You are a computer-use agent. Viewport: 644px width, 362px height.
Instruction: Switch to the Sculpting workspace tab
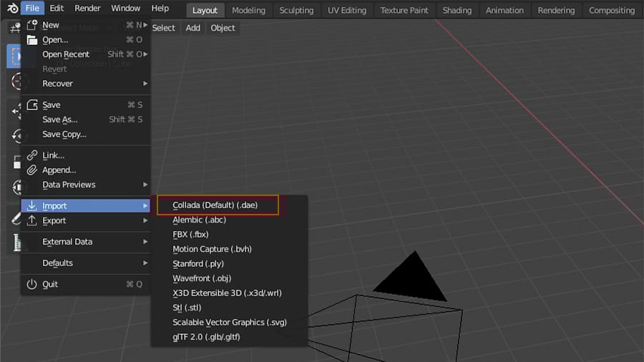(x=296, y=10)
